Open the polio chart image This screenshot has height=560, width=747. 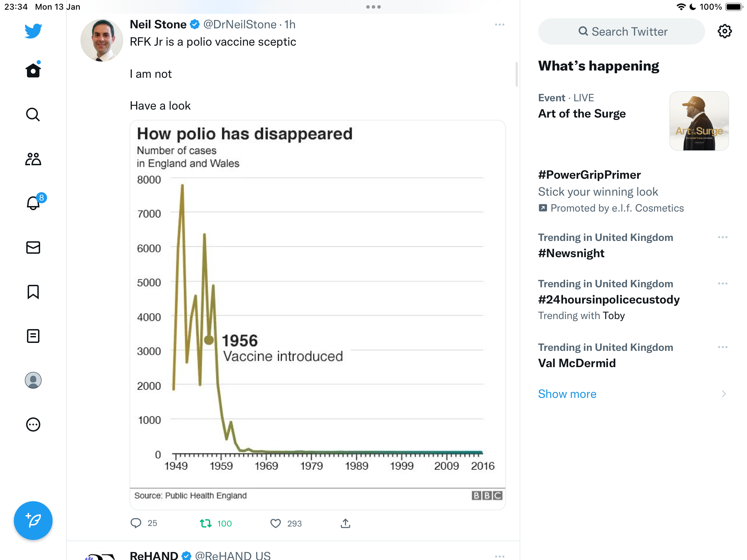click(x=317, y=315)
